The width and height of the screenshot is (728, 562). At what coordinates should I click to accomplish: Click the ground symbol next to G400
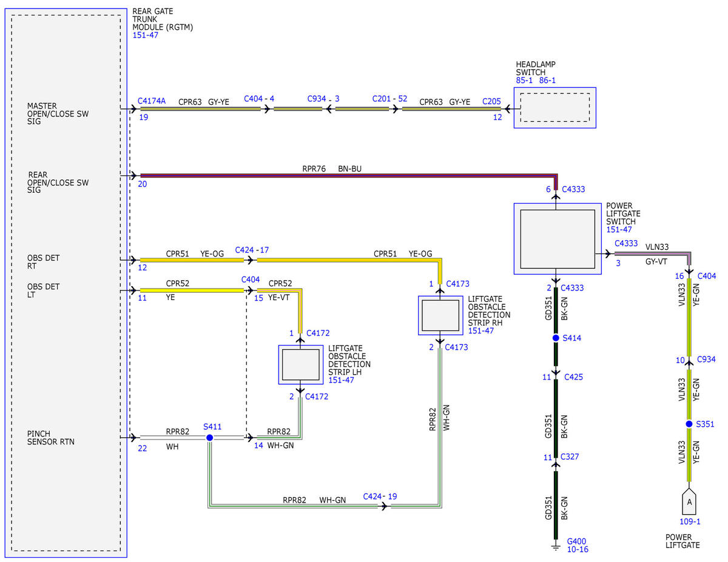pyautogui.click(x=555, y=548)
